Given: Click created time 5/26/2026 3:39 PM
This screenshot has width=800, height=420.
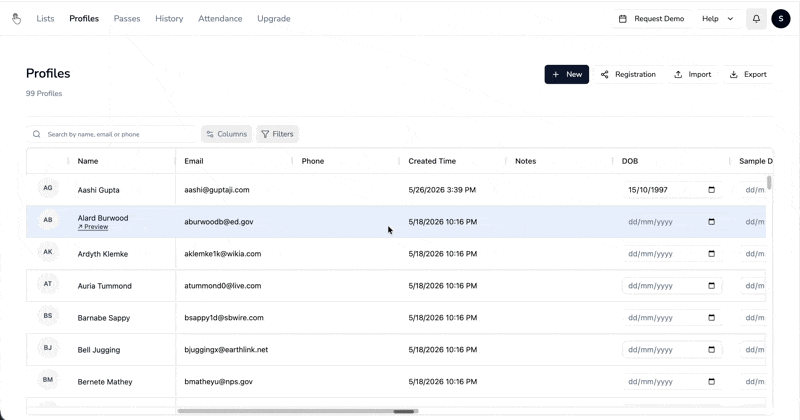Looking at the screenshot, I should click(442, 190).
